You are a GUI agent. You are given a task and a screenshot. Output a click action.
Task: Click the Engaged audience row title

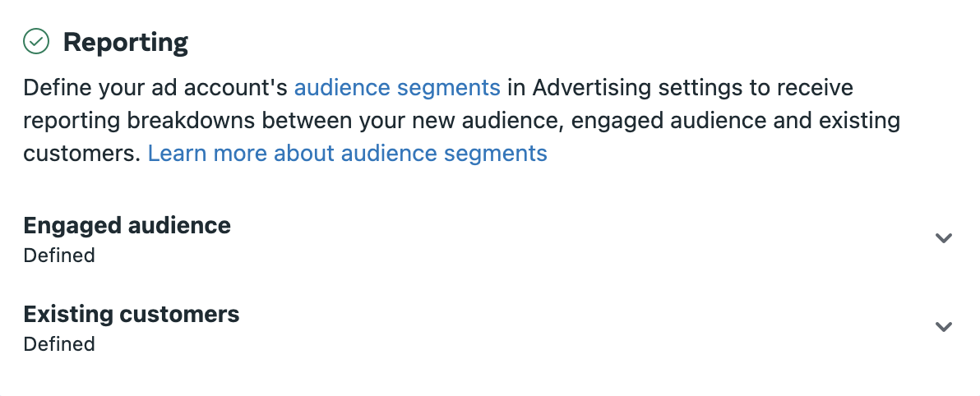pyautogui.click(x=127, y=225)
